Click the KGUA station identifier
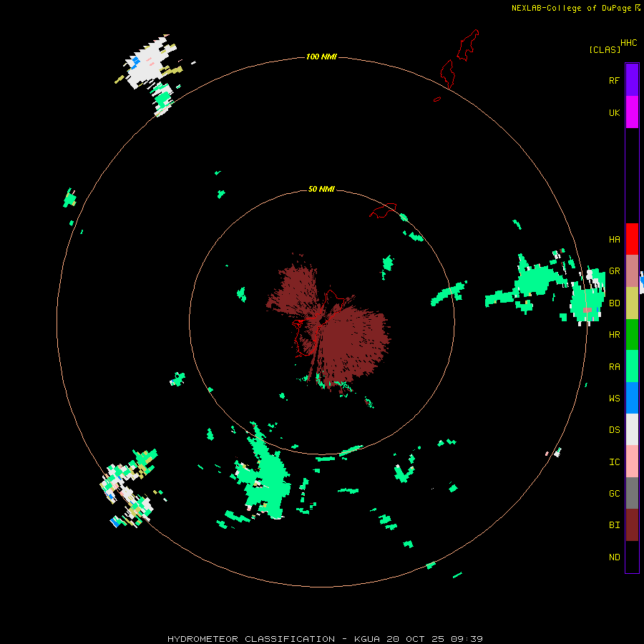The width and height of the screenshot is (644, 644). point(367,639)
